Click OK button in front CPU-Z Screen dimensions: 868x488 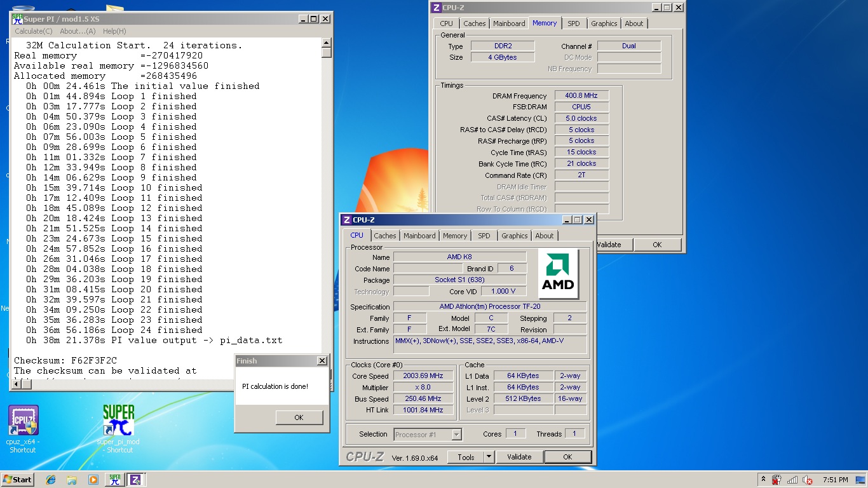click(x=568, y=457)
